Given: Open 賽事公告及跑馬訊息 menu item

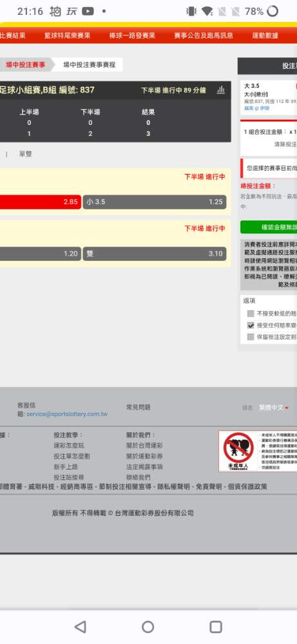Looking at the screenshot, I should [204, 35].
